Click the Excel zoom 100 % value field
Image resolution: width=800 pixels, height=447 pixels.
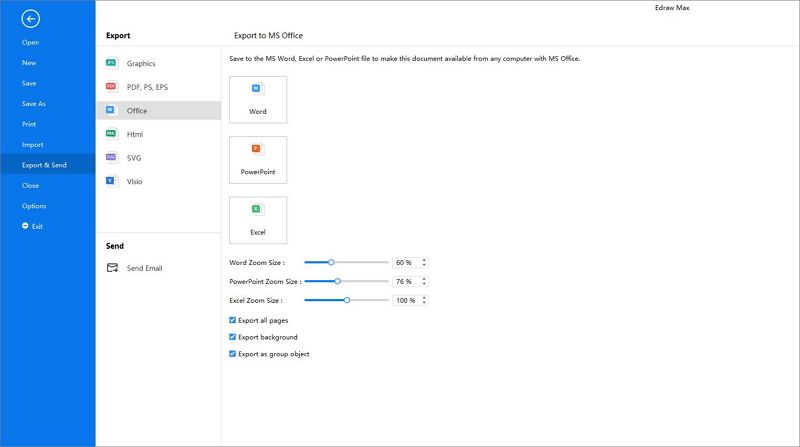click(x=407, y=300)
